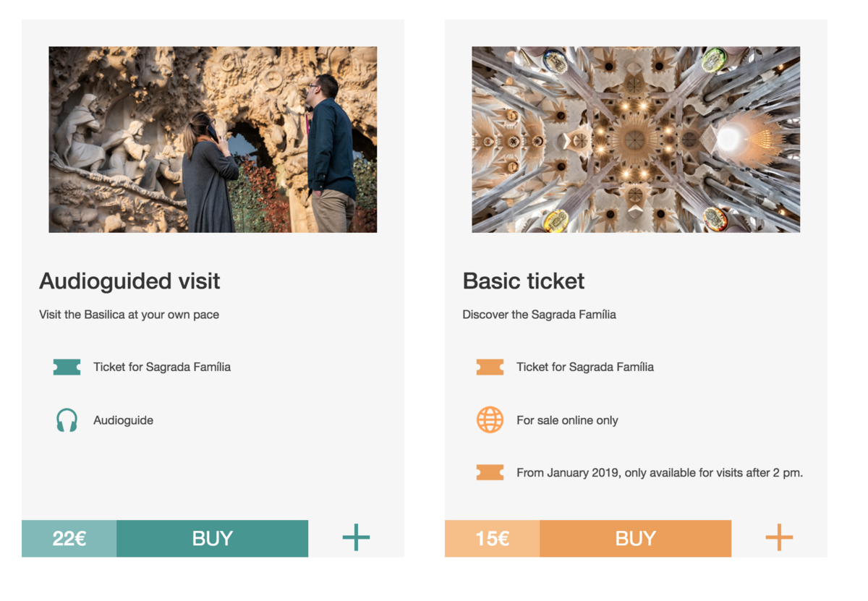Click the orange ticket icon beside January 2019 notice
868x601 pixels.
490,473
